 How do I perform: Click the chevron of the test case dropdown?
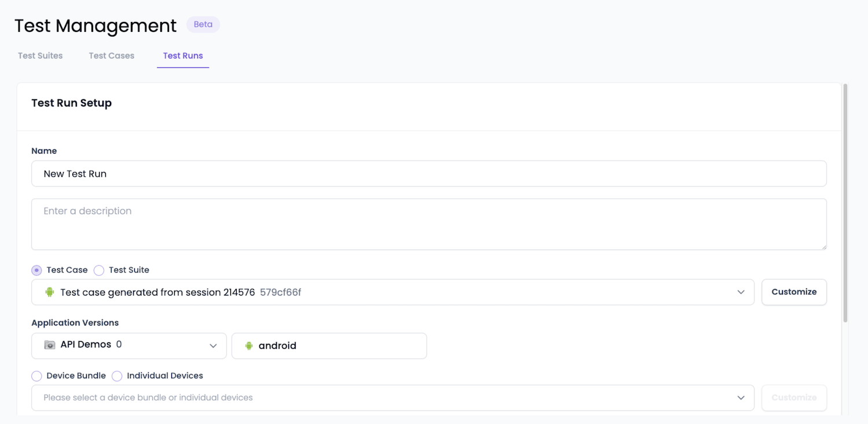coord(741,292)
